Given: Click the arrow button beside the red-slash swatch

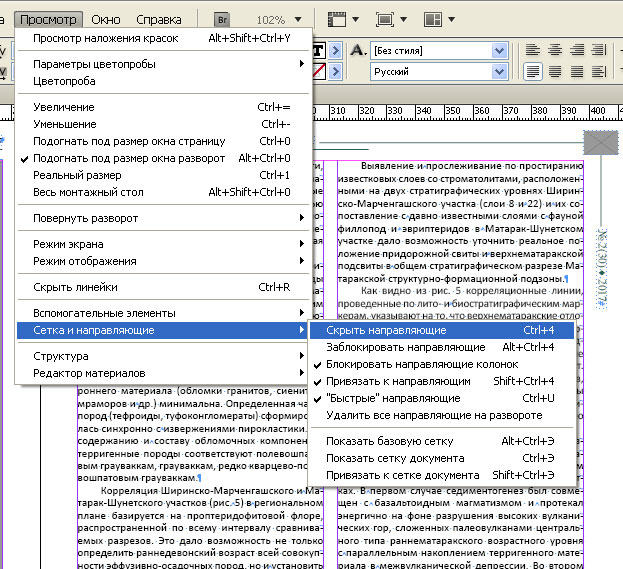Looking at the screenshot, I should pos(335,72).
